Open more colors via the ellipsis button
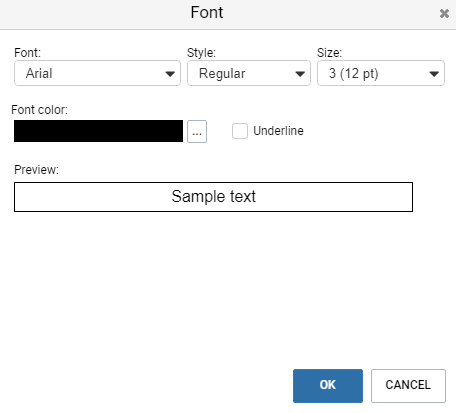Image resolution: width=456 pixels, height=413 pixels. (197, 131)
